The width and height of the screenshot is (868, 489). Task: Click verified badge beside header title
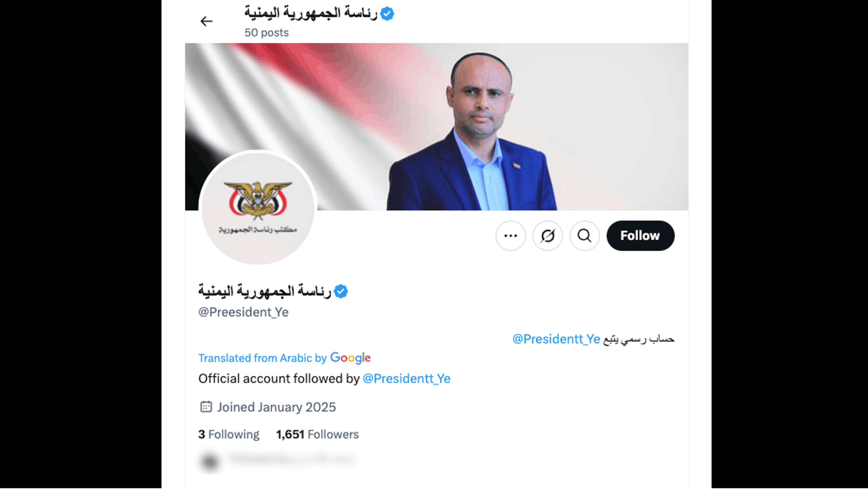tap(387, 14)
